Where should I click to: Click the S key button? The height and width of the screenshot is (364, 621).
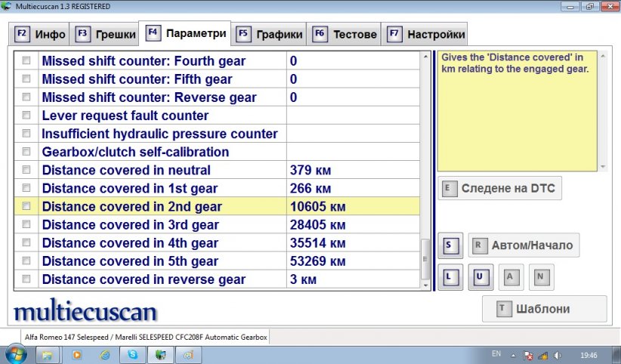[450, 245]
